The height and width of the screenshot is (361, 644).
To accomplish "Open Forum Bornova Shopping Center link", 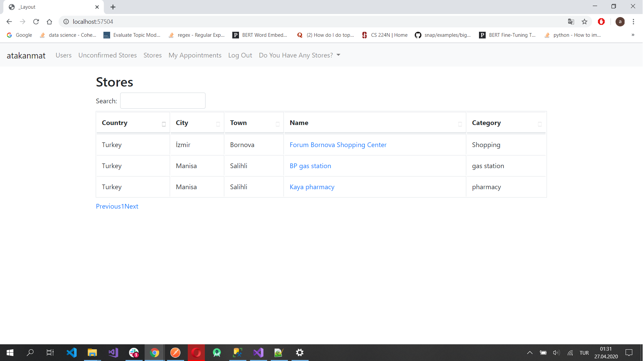I will [338, 145].
